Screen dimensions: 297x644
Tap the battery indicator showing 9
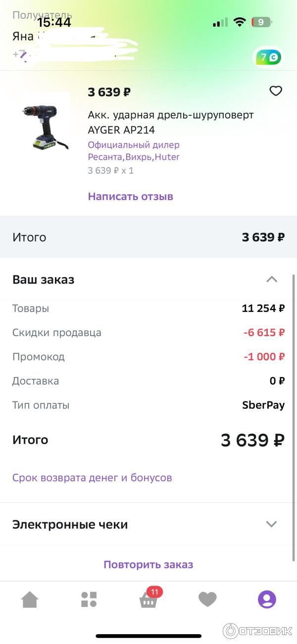click(262, 22)
